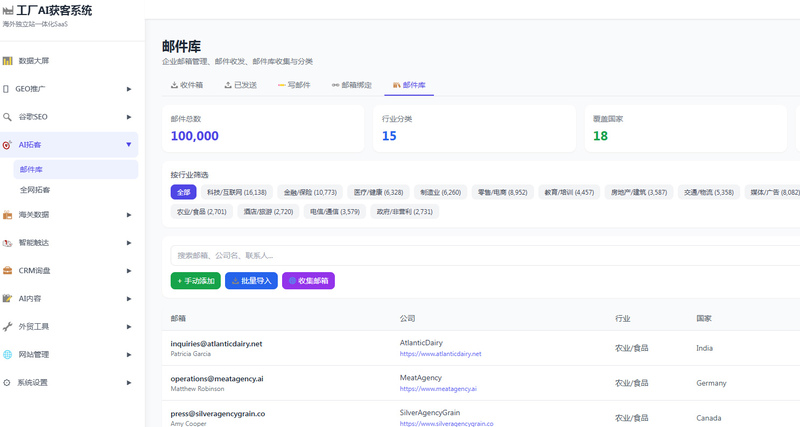800x427 pixels.
Task: Click the CRM询盘 briefcase icon
Action: [x=8, y=270]
